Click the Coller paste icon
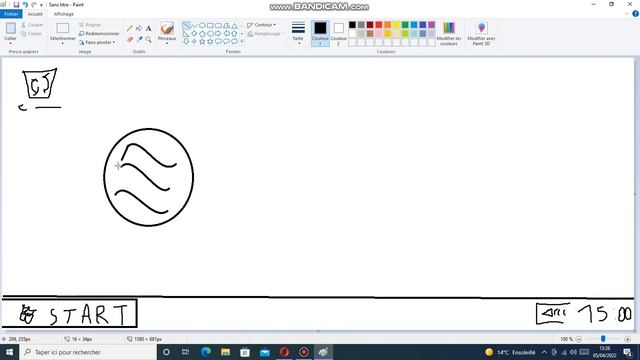 click(x=11, y=28)
